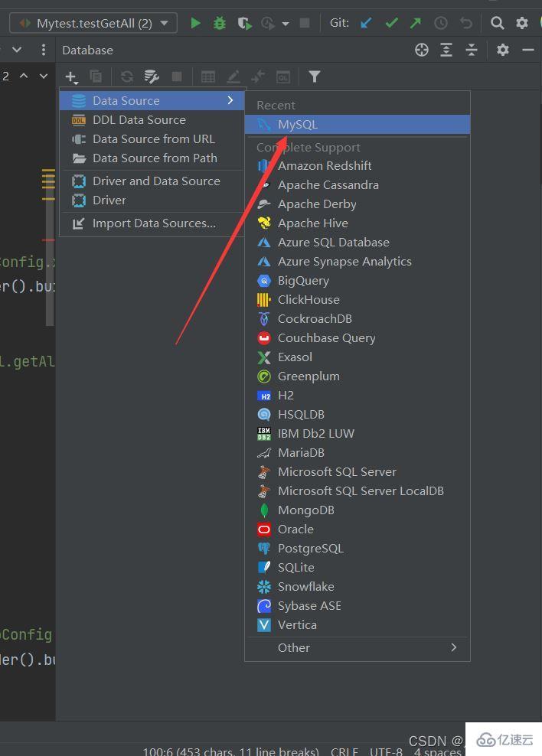
Task: Open the filter funnel in Database toolbar
Action: (315, 77)
